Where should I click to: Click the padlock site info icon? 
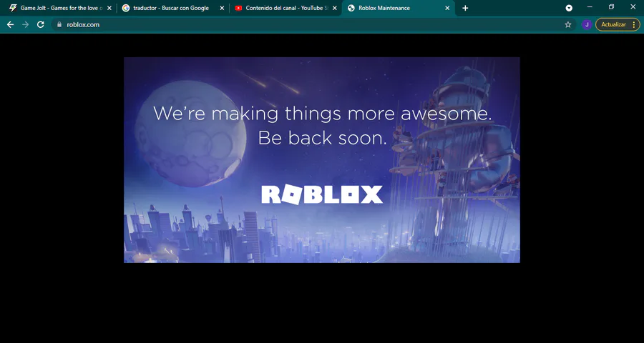click(59, 24)
